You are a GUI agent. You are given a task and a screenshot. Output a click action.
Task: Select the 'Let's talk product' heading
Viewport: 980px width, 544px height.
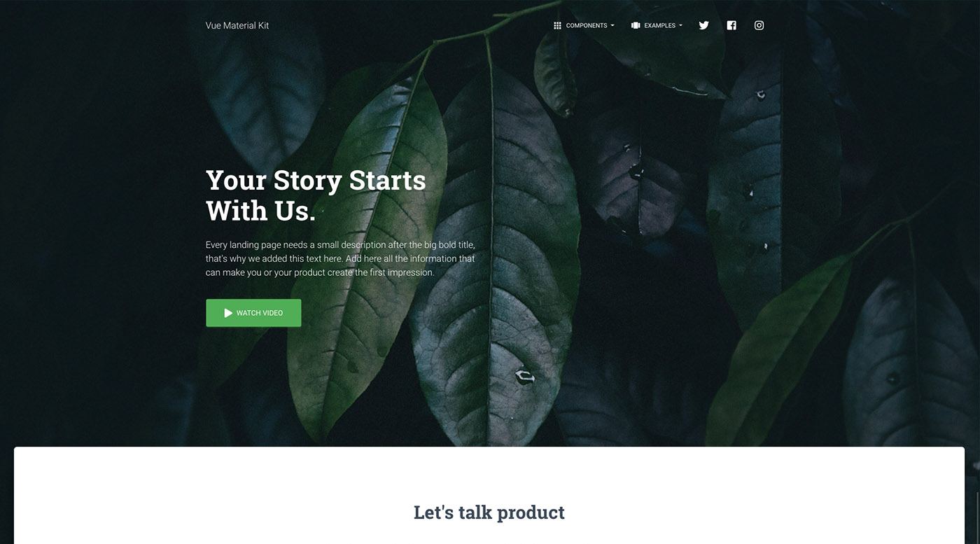[489, 512]
